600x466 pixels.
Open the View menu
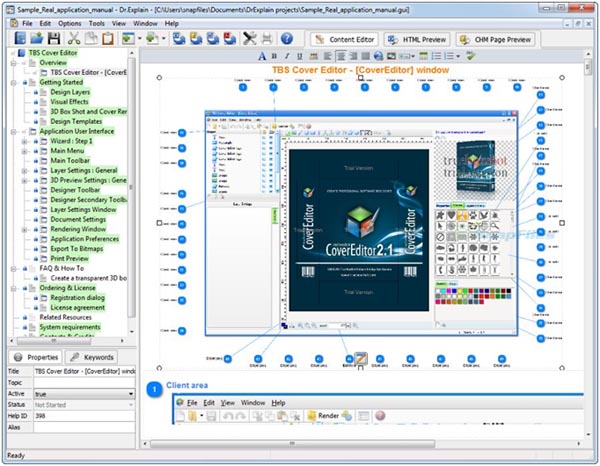[x=119, y=23]
